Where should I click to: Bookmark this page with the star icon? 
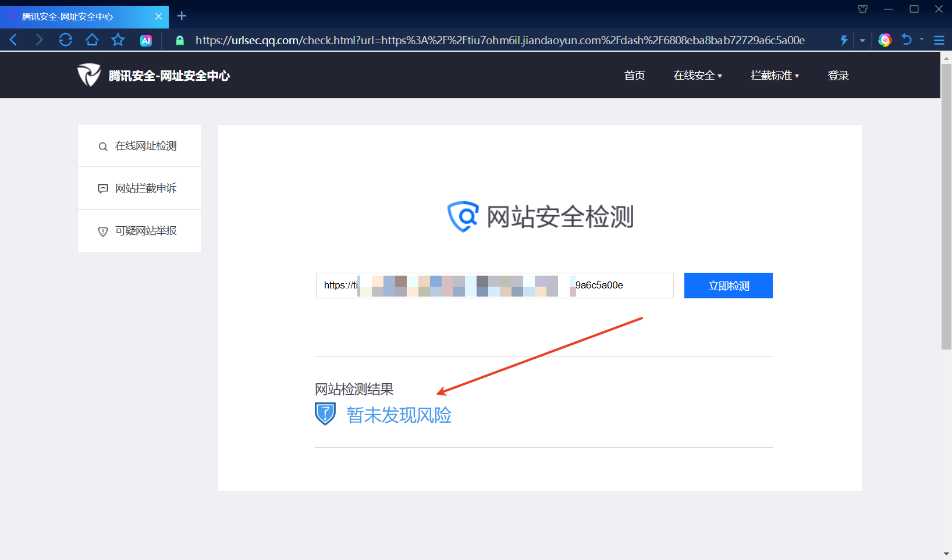click(x=118, y=40)
